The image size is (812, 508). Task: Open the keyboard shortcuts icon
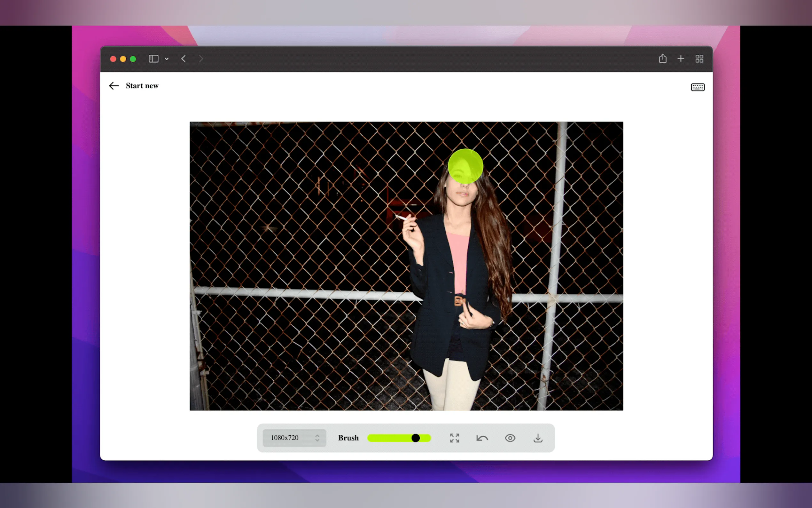[x=697, y=87]
